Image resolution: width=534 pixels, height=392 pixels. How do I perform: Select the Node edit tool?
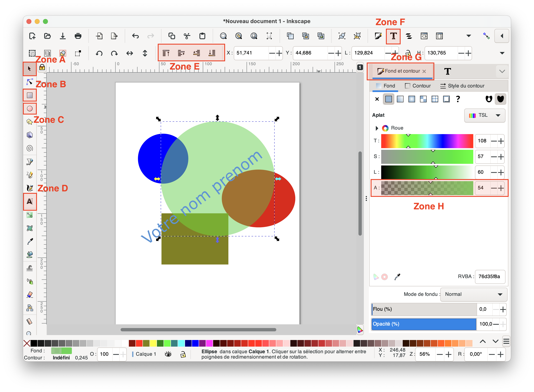(30, 82)
